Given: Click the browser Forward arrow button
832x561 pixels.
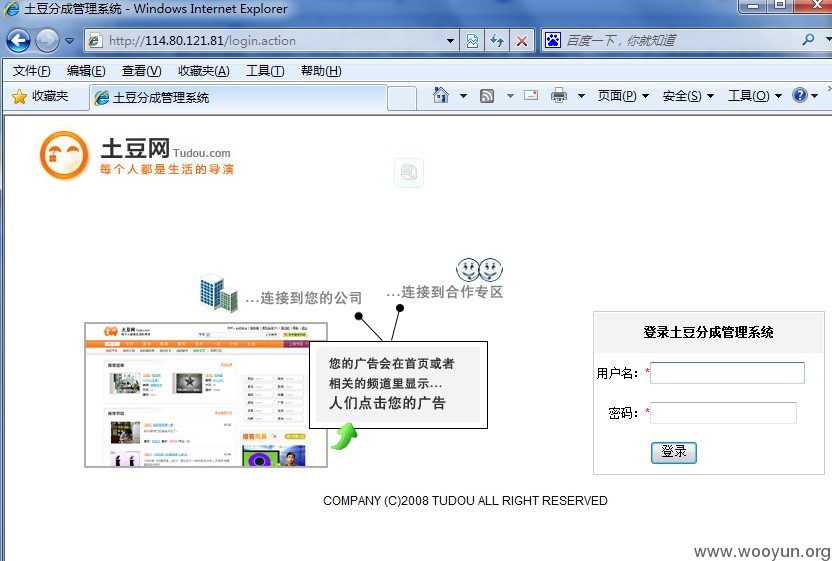Looking at the screenshot, I should tap(47, 40).
